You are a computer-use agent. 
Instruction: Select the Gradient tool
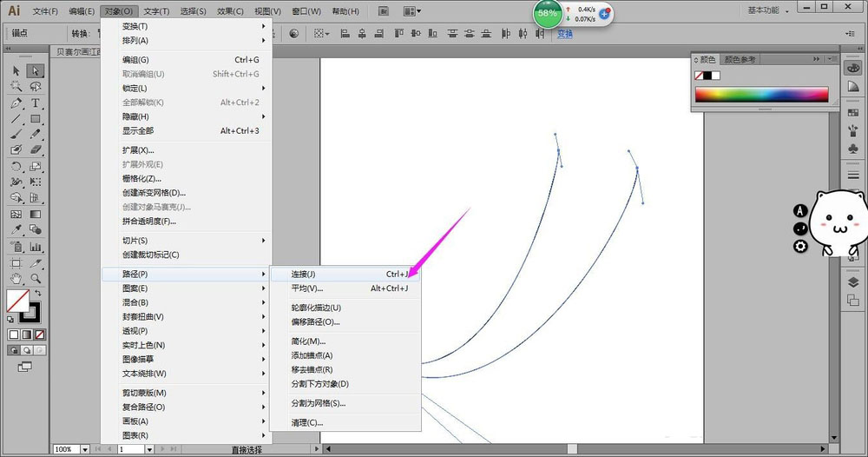coord(36,214)
